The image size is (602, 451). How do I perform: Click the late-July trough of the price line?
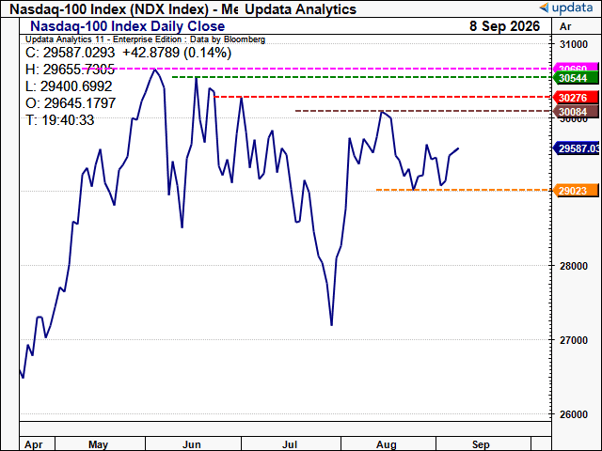pyautogui.click(x=331, y=325)
